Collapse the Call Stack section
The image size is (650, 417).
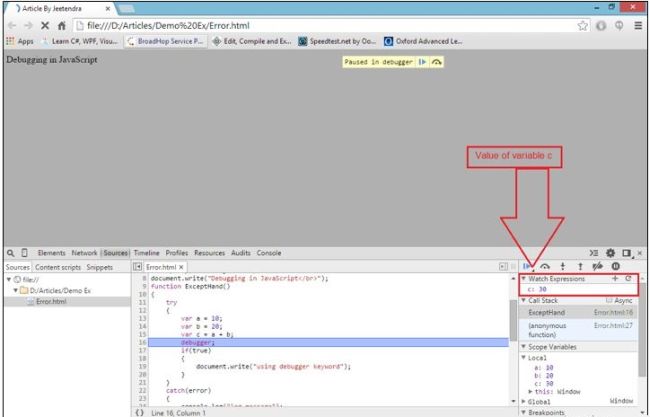523,301
